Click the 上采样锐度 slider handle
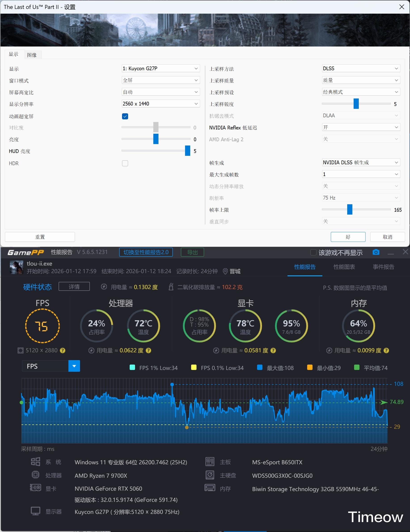The height and width of the screenshot is (532, 410). [x=356, y=103]
